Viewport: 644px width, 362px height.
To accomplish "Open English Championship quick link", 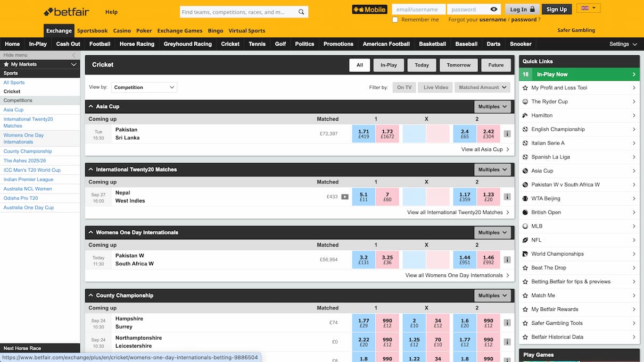I will click(x=579, y=129).
